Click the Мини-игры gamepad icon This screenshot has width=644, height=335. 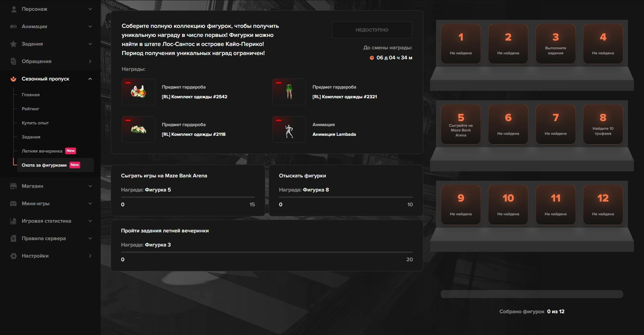pos(13,204)
